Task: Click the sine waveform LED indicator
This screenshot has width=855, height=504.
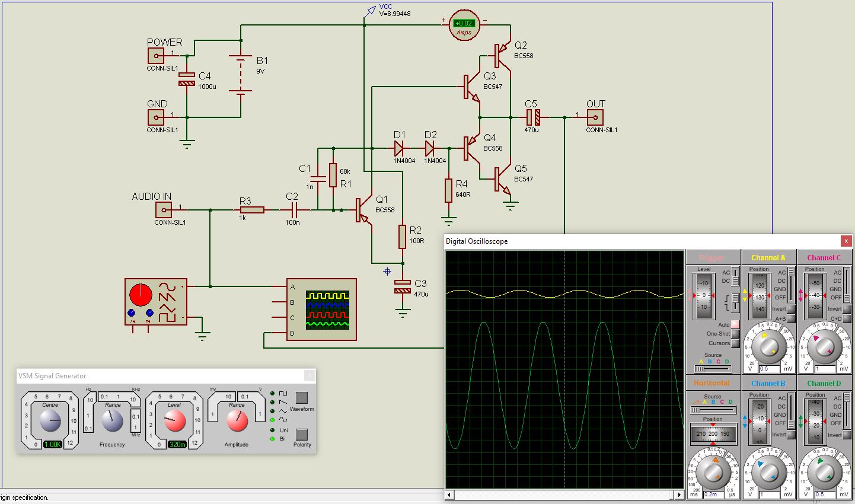Action: click(272, 420)
